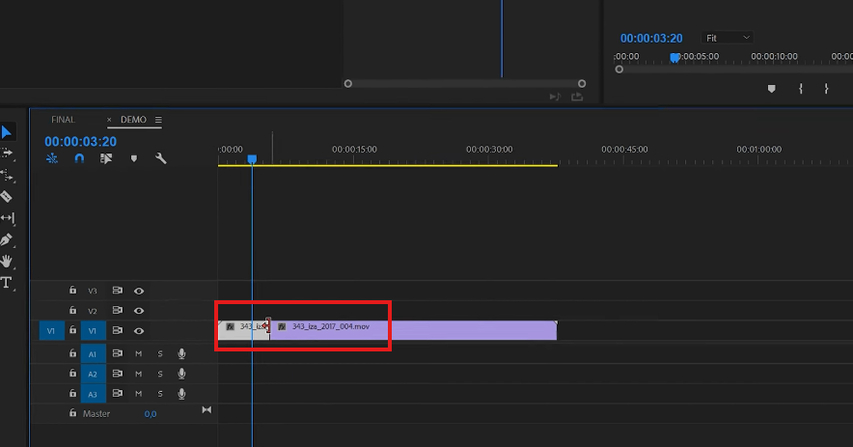Image resolution: width=853 pixels, height=447 pixels.
Task: Solo the A2 audio track
Action: pos(160,374)
